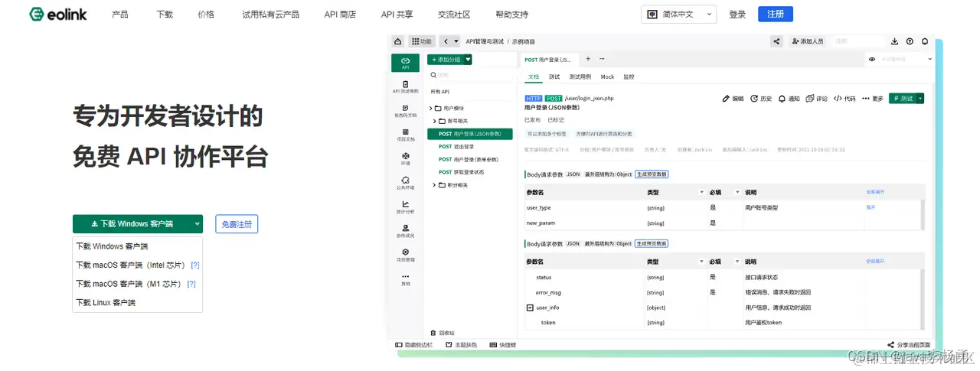The image size is (980, 371).
Task: Open the breadcrumb history dropdown arrow
Action: 456,41
